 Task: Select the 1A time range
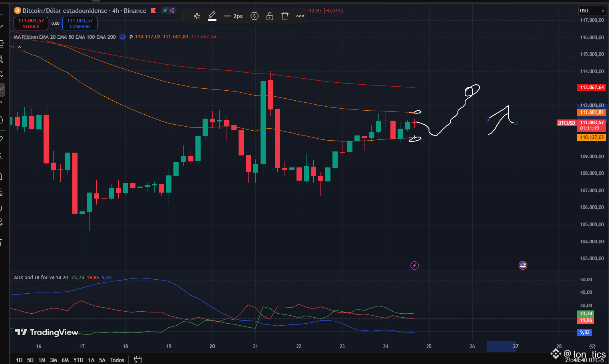pyautogui.click(x=91, y=360)
